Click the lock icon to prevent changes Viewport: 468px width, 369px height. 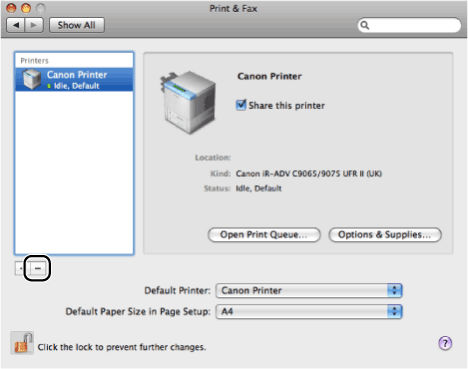point(22,343)
